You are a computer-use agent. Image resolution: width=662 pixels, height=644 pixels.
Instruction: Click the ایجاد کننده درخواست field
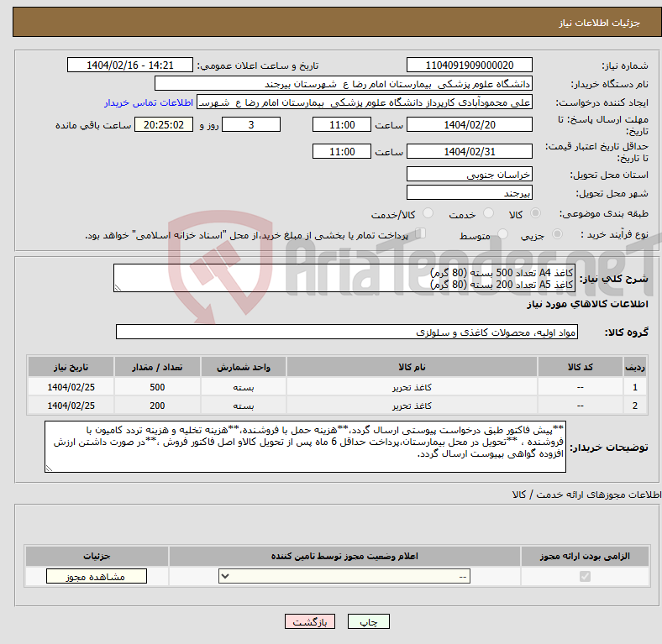click(x=365, y=102)
